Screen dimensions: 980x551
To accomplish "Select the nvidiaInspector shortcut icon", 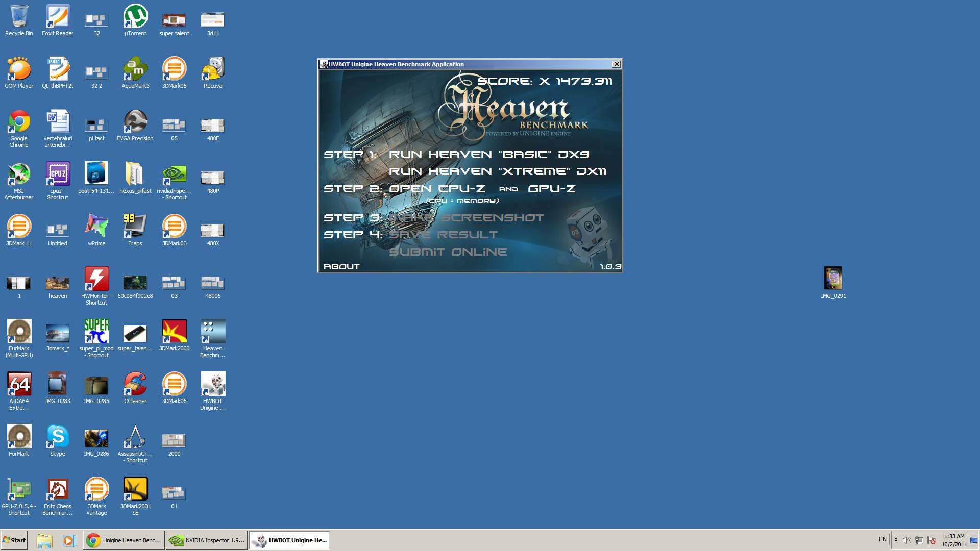I will [174, 181].
